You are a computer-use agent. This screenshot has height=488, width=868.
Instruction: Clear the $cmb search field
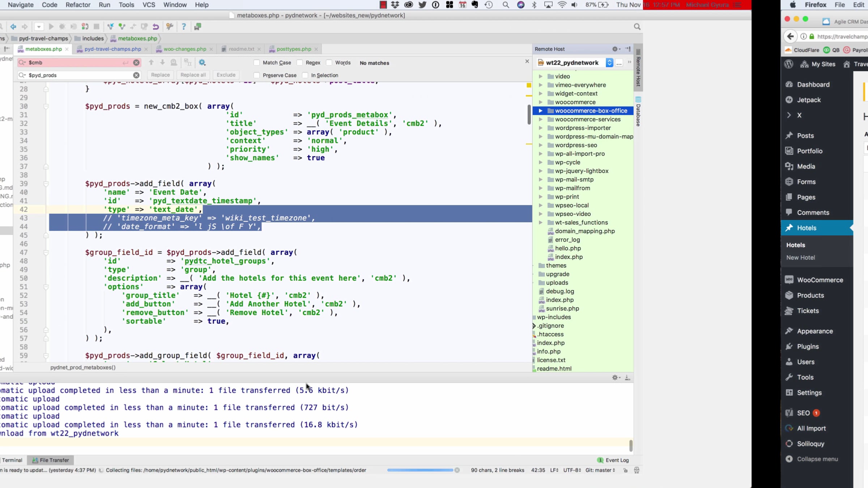click(136, 63)
